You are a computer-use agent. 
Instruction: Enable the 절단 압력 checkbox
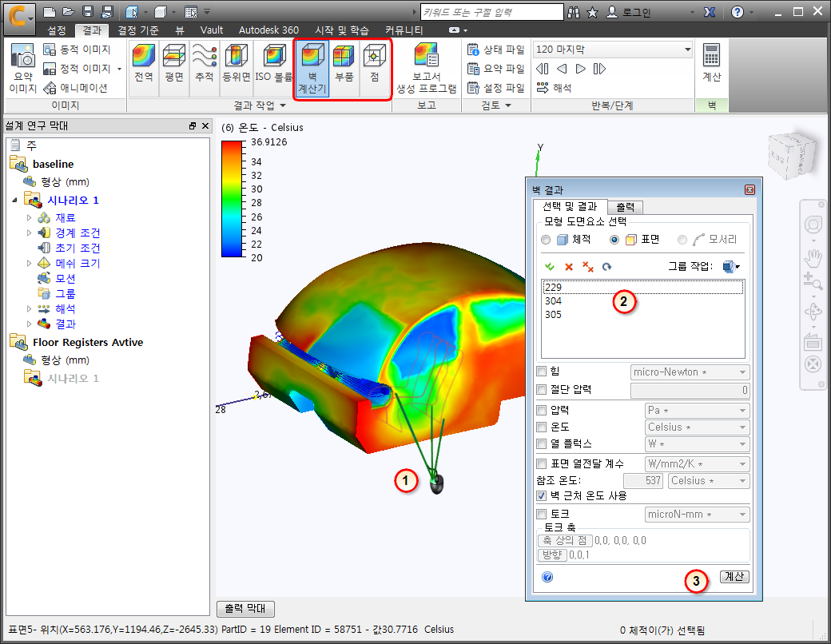541,390
